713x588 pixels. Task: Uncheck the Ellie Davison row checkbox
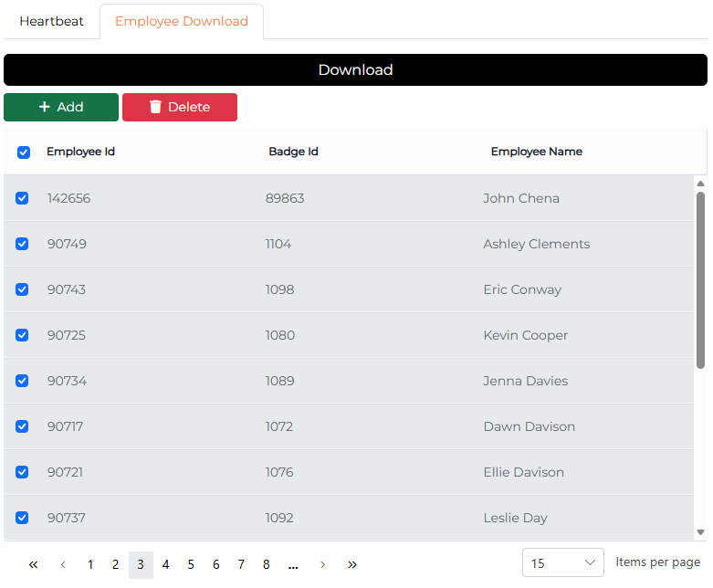click(22, 472)
